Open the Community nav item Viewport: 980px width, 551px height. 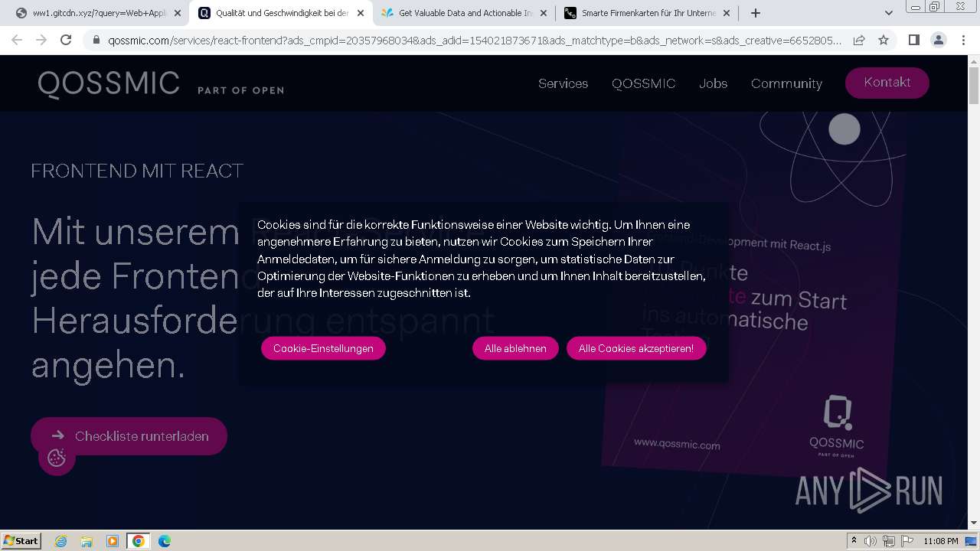[x=786, y=83]
